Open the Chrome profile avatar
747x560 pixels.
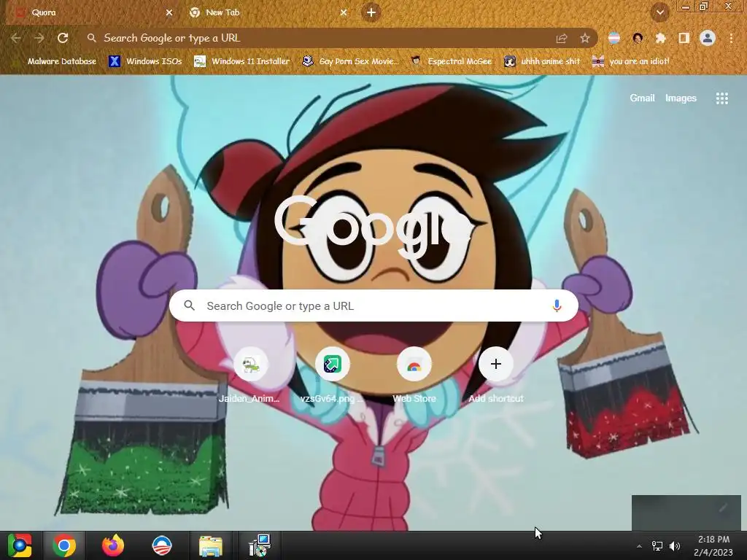(x=708, y=38)
